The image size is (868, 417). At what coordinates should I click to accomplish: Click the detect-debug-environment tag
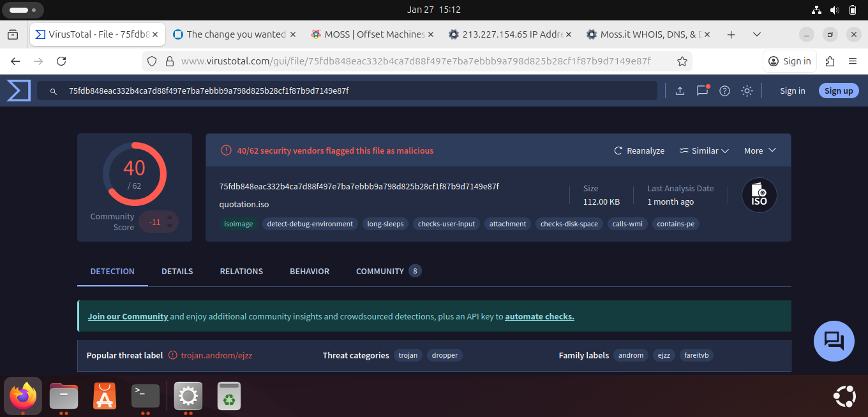click(310, 224)
